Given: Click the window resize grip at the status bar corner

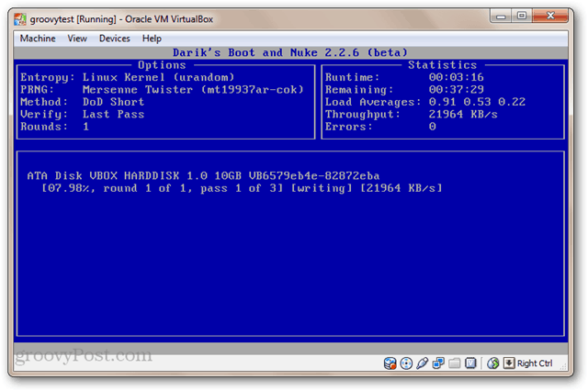Looking at the screenshot, I should click(563, 367).
